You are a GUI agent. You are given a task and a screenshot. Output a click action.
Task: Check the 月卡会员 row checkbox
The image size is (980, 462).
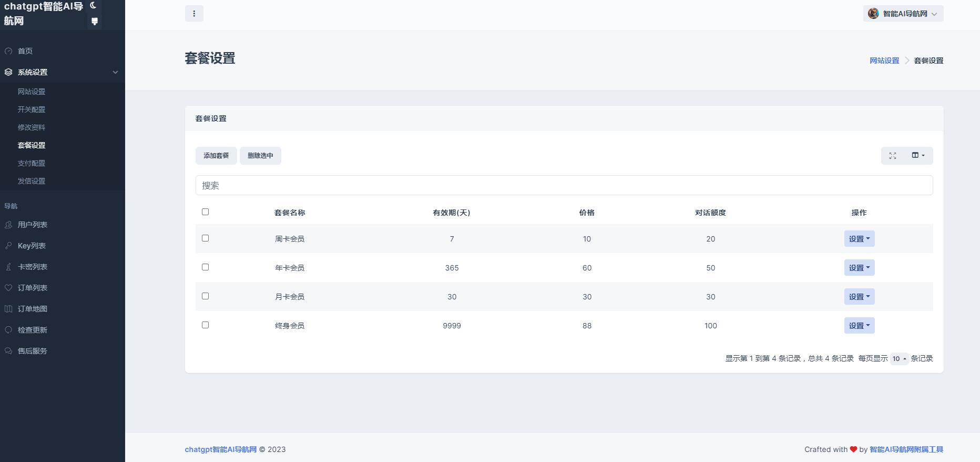click(205, 296)
